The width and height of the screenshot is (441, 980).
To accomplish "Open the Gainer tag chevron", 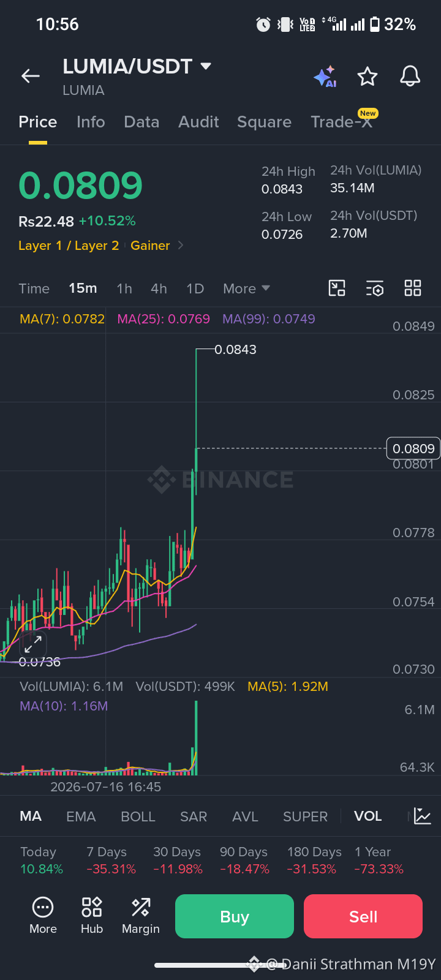I will 181,245.
